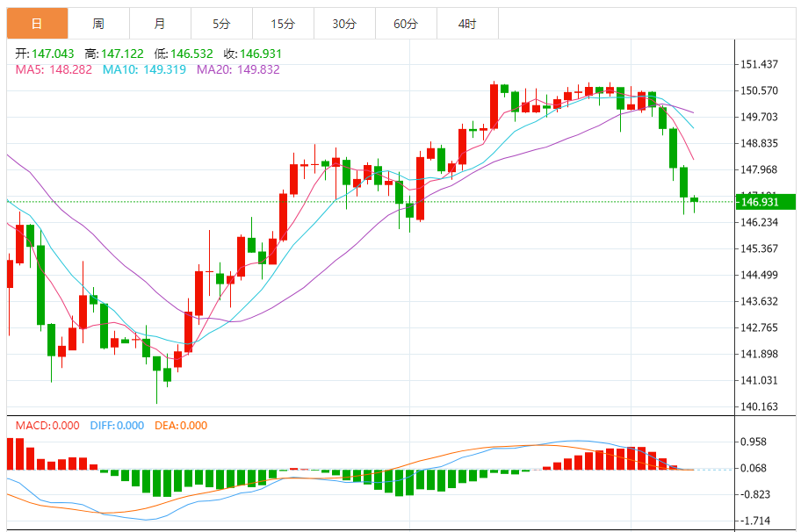Click the 141.031 price axis label

[759, 380]
